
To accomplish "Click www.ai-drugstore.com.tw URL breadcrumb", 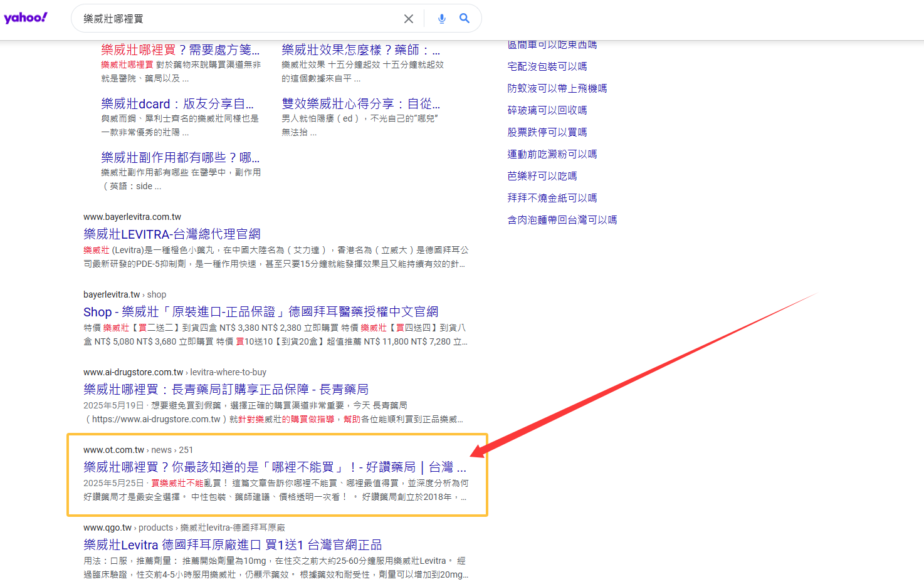I will point(175,372).
